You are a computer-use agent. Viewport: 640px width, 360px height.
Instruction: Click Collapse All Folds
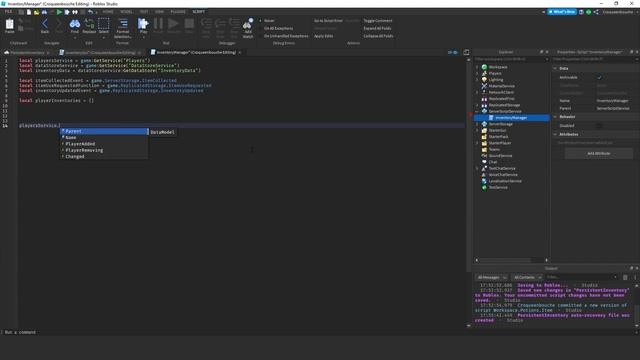click(x=378, y=36)
